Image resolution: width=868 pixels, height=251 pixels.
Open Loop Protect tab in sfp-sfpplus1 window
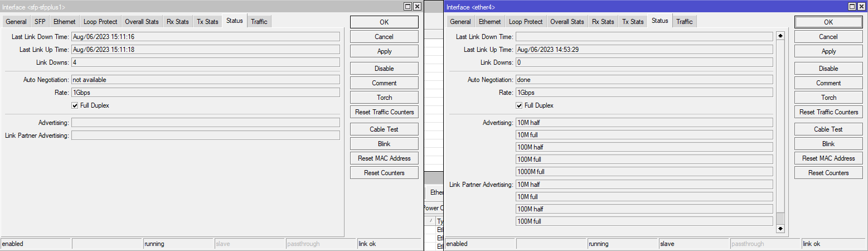coord(100,22)
